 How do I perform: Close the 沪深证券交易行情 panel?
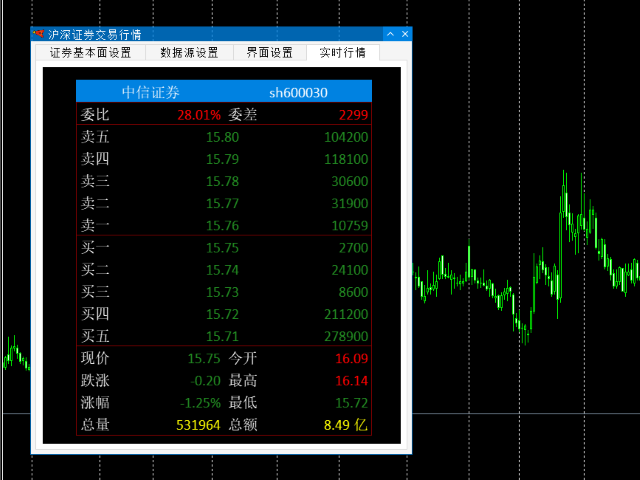(x=405, y=34)
